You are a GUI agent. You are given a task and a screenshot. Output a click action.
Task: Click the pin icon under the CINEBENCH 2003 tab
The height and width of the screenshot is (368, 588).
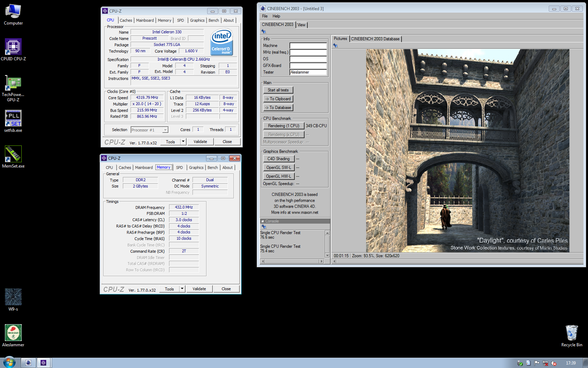(264, 32)
